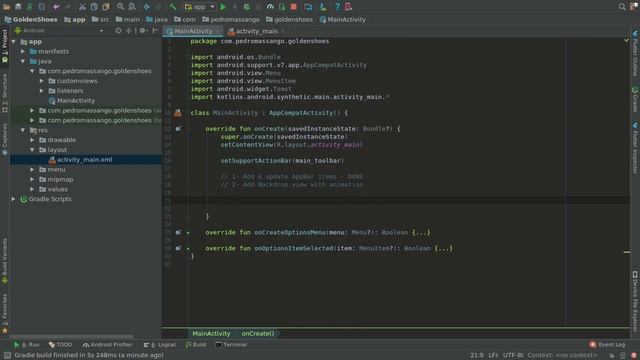
Task: Click the Profiler gauge icon in toolbar
Action: pos(270,7)
